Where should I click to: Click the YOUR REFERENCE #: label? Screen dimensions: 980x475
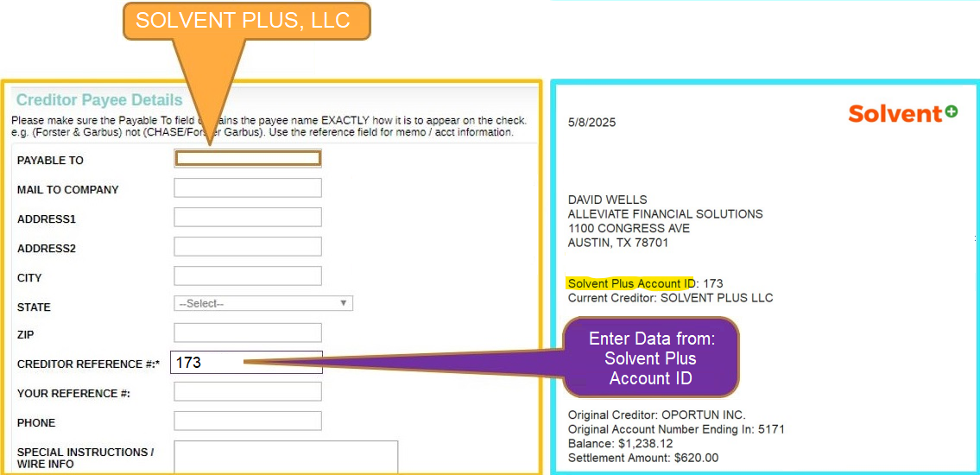(x=73, y=394)
